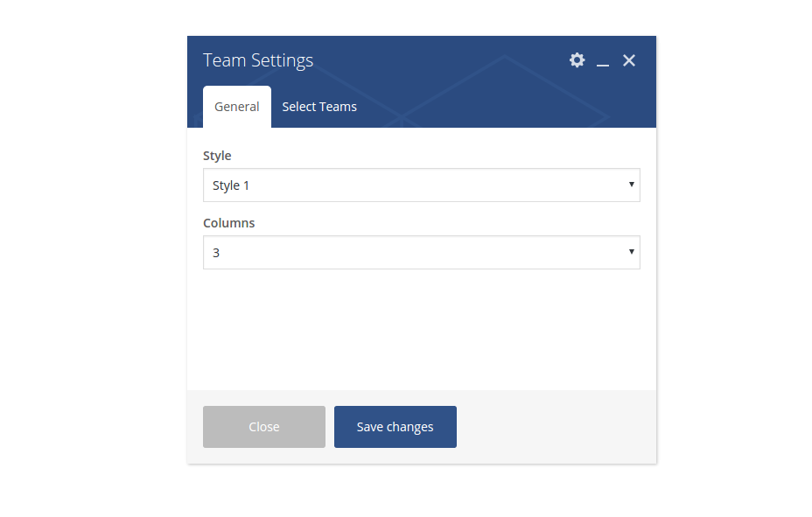The width and height of the screenshot is (812, 517).
Task: Click the Save changes button
Action: [395, 427]
